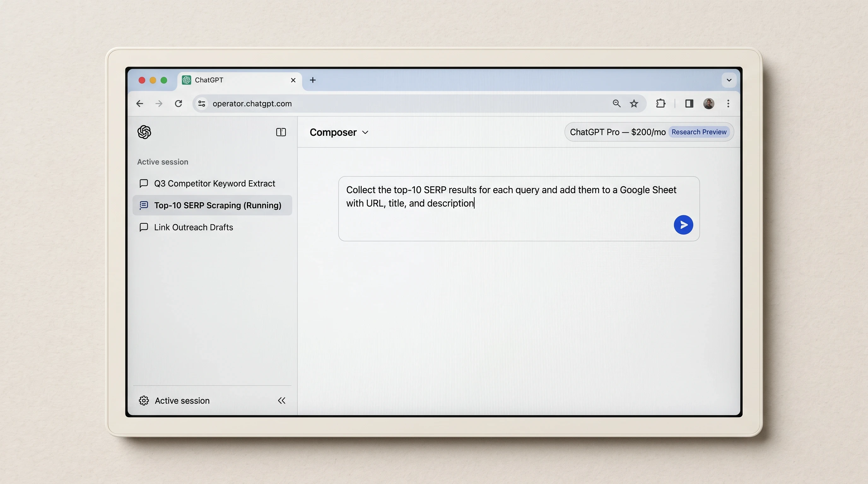
Task: Go forward in browser history
Action: (159, 104)
